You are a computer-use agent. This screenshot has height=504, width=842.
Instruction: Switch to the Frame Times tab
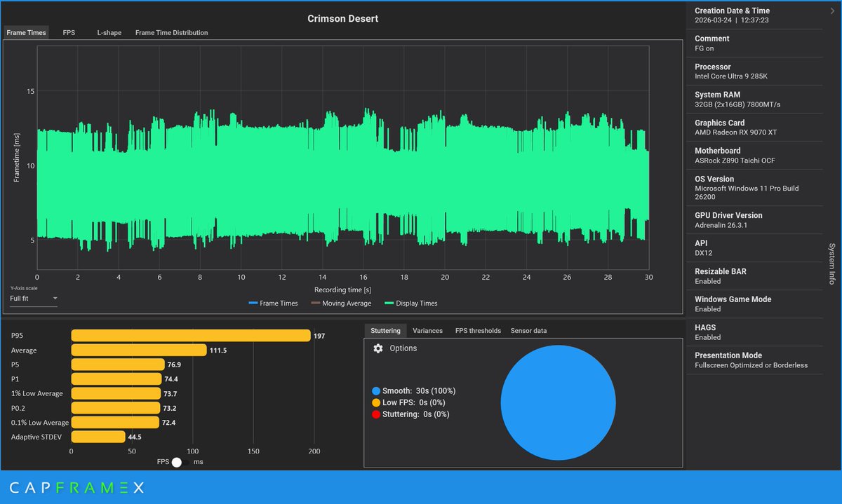point(26,32)
